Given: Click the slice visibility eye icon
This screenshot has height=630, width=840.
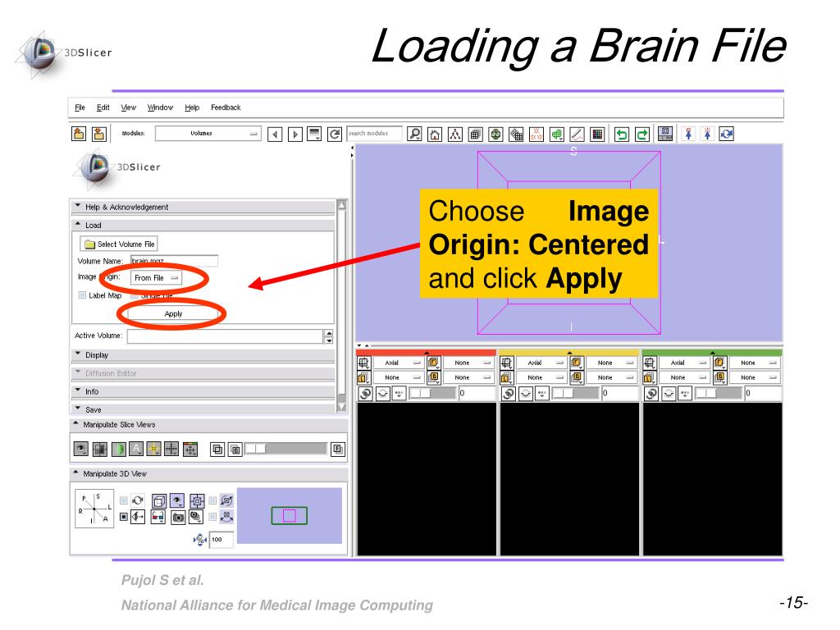Looking at the screenshot, I should (81, 449).
